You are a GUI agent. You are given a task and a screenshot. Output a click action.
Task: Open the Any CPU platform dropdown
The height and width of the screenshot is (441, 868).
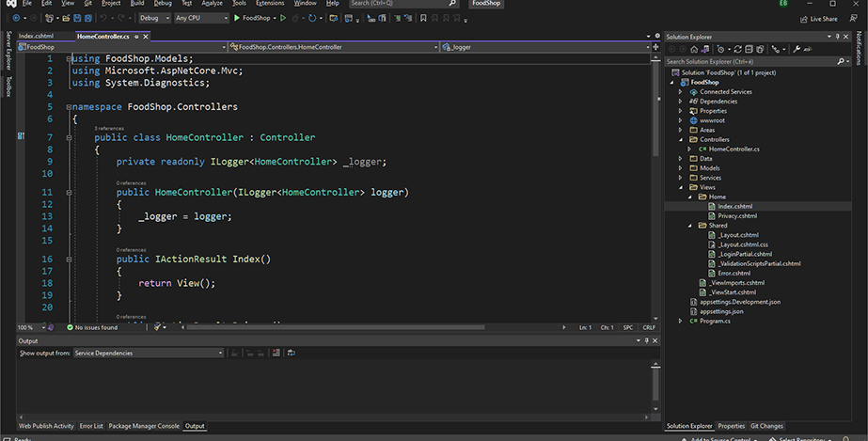pyautogui.click(x=201, y=18)
